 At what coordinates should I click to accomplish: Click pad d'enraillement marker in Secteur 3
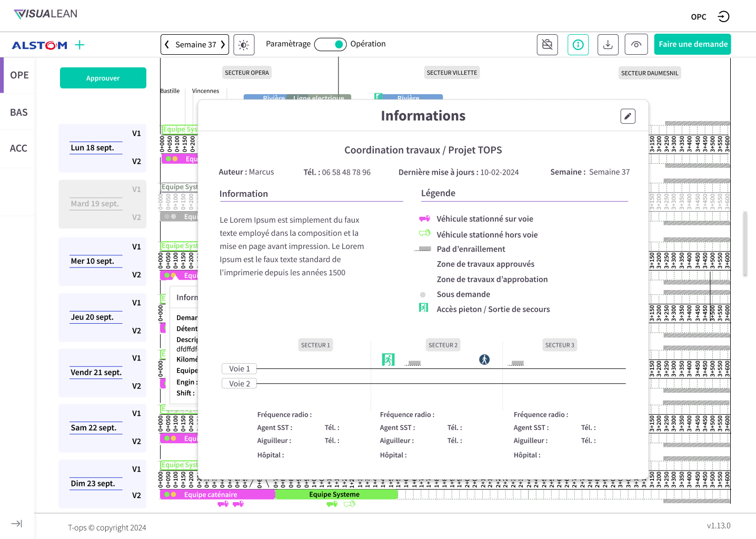coord(516,363)
